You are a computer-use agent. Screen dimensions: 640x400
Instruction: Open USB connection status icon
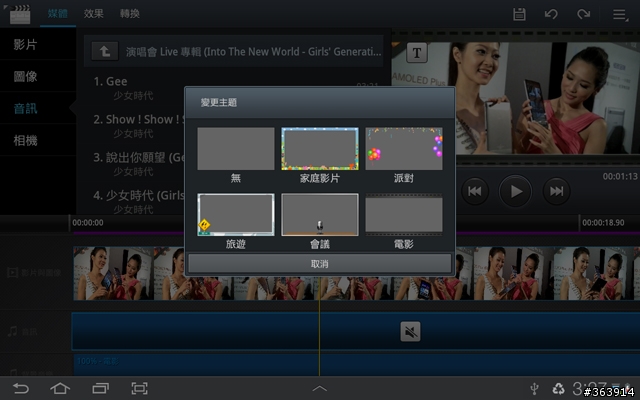click(534, 389)
